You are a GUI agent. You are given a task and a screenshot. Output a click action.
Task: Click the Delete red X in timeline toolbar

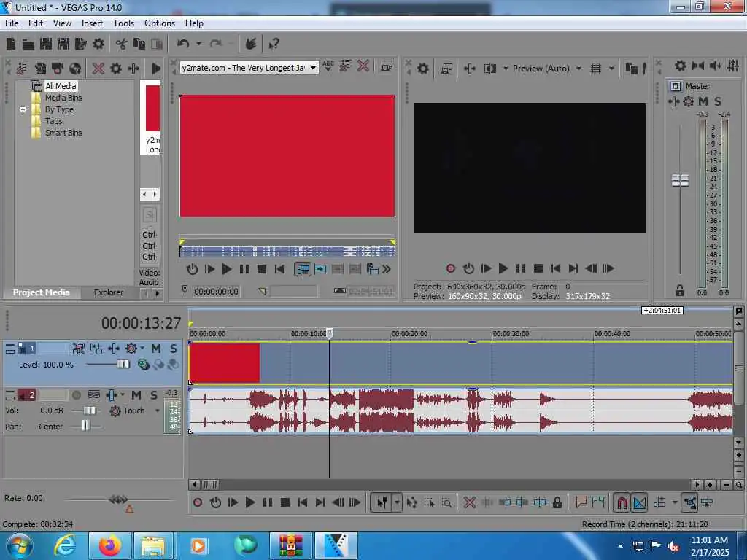tap(469, 502)
